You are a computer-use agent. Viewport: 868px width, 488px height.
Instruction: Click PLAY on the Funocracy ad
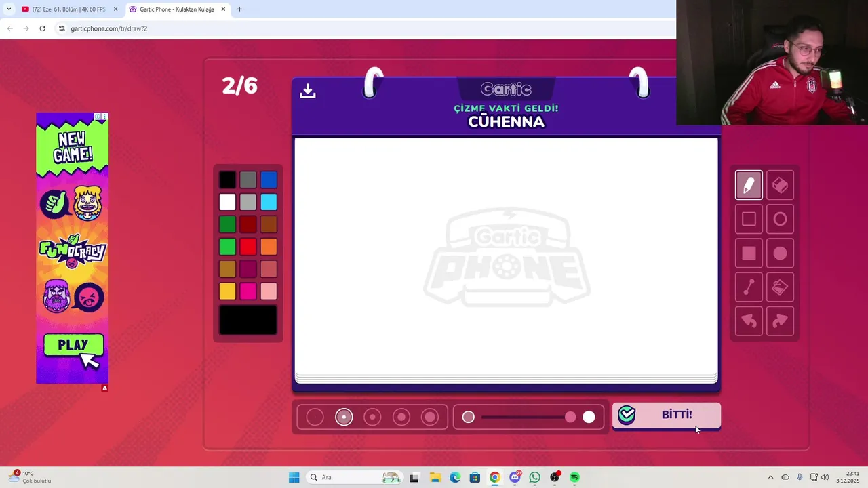click(73, 345)
